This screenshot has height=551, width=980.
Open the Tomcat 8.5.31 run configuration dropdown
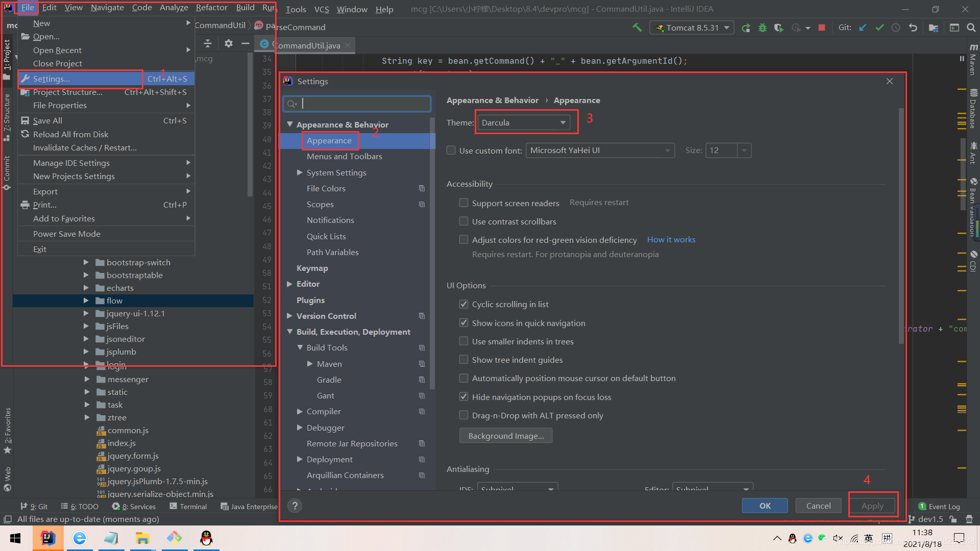692,28
